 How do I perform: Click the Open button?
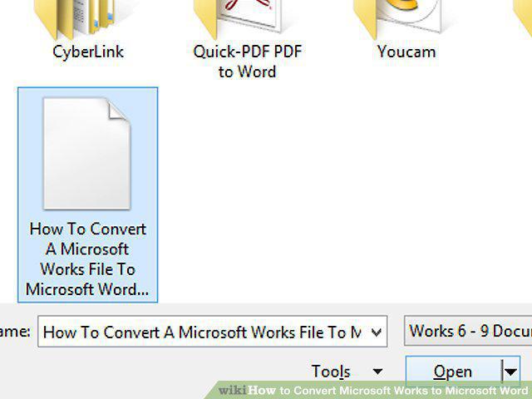pos(453,372)
